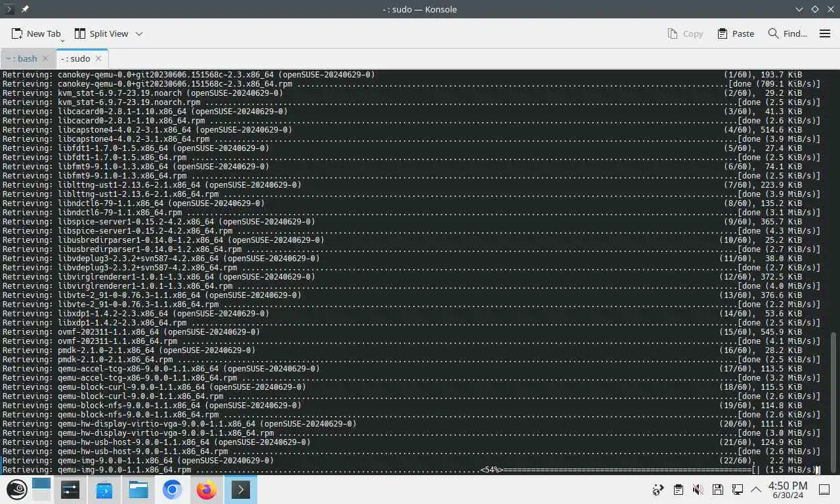The width and height of the screenshot is (840, 504).
Task: Open the clipboard tray icon
Action: (x=678, y=490)
